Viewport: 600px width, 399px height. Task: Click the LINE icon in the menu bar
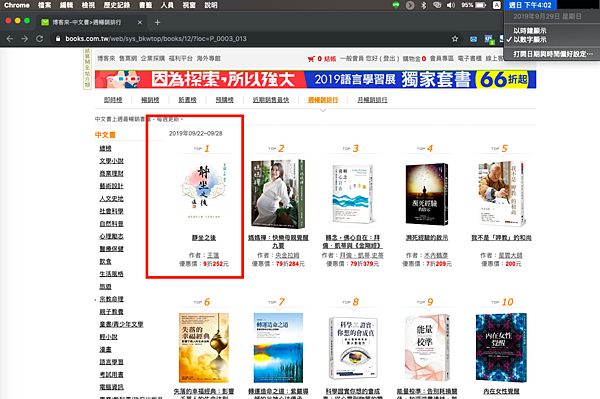click(396, 5)
